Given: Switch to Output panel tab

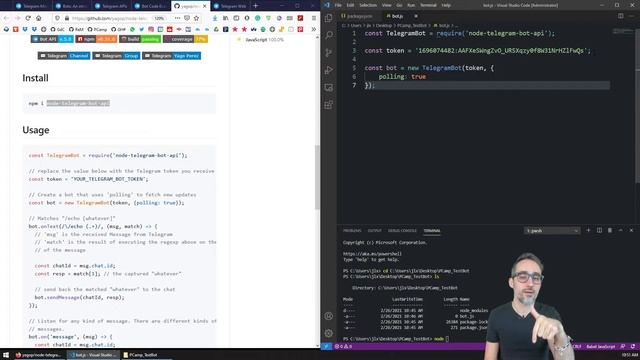Looking at the screenshot, I should 374,231.
